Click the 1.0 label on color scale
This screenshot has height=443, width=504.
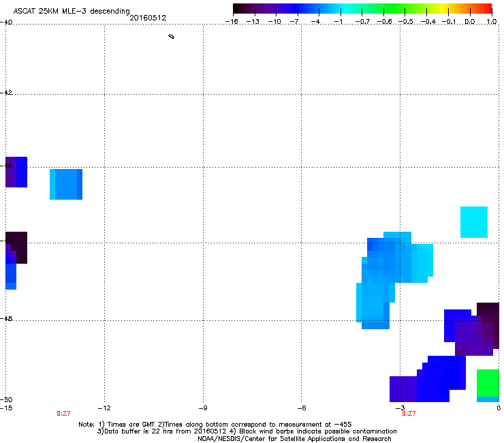492,22
